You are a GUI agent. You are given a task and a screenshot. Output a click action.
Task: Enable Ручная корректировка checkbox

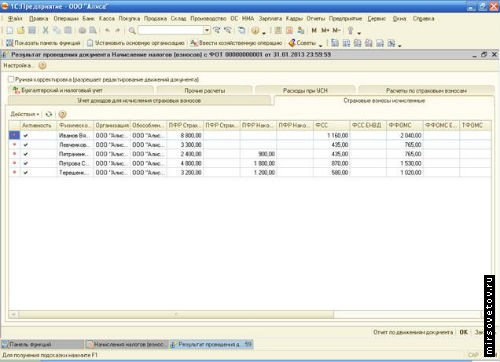(x=11, y=79)
